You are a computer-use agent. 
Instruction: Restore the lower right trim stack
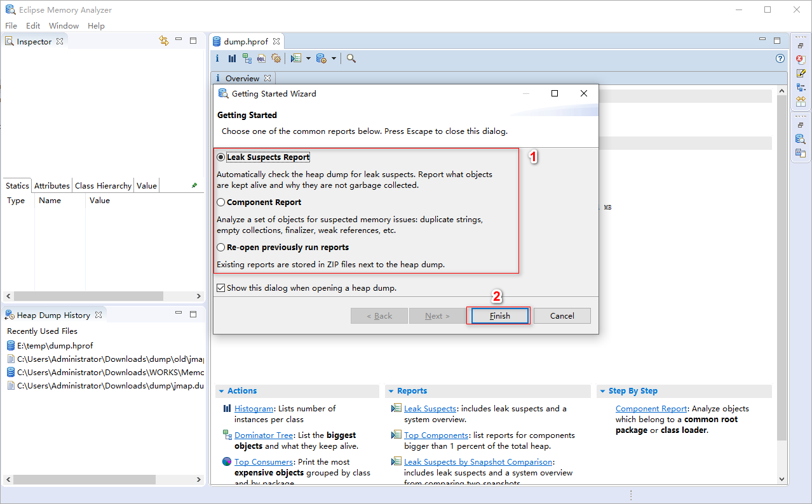tap(801, 125)
